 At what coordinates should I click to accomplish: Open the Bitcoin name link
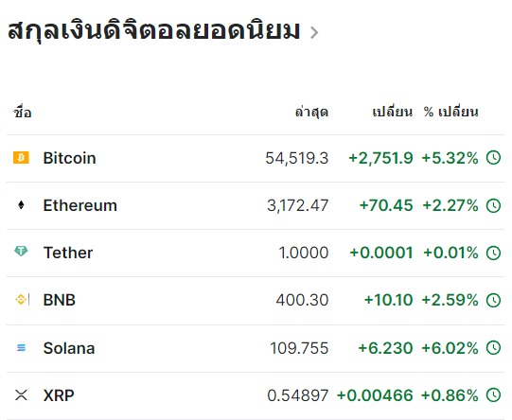point(69,158)
